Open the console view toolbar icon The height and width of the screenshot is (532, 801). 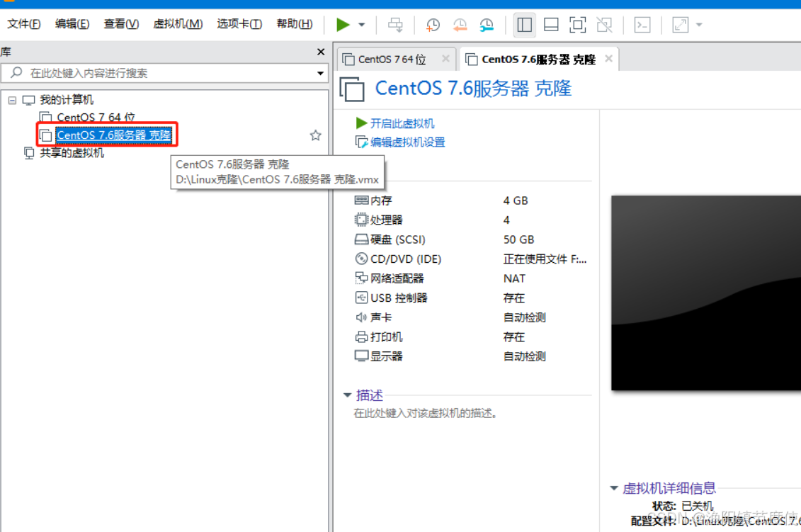click(642, 25)
